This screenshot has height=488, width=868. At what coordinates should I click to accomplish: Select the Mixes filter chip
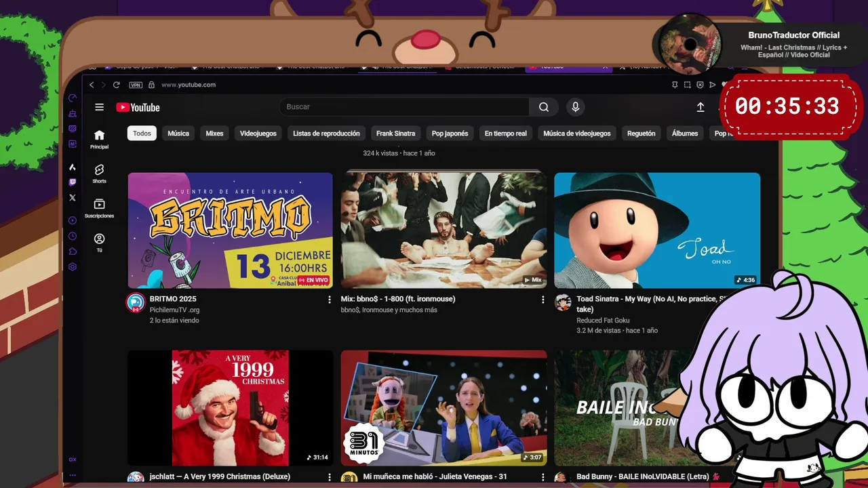(x=214, y=134)
